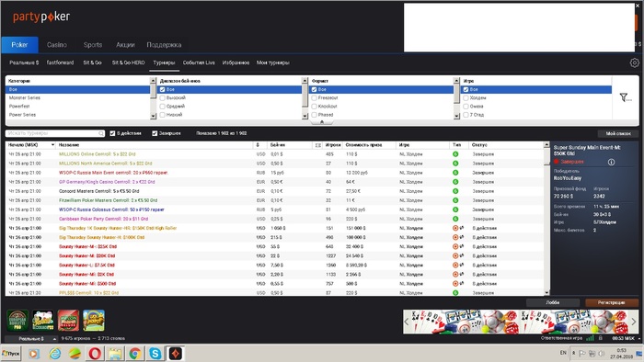The width and height of the screenshot is (644, 362).
Task: Select the fastforward lobby tab
Action: coord(60,62)
